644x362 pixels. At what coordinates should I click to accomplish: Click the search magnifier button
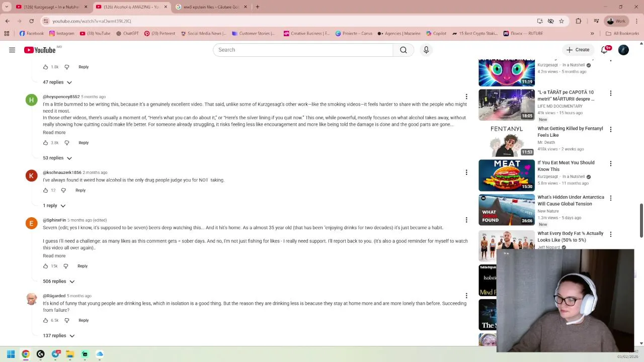click(x=404, y=50)
